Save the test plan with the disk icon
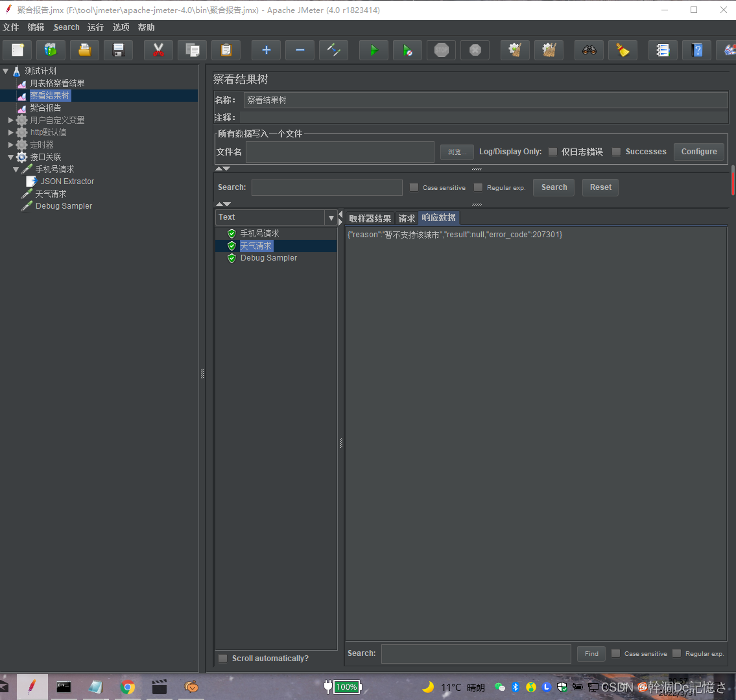The height and width of the screenshot is (700, 736). pos(118,50)
